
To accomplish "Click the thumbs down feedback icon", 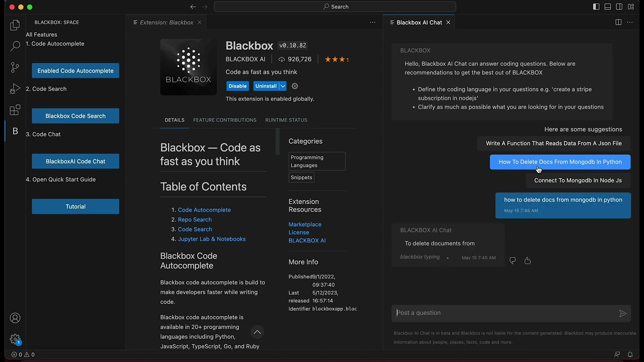I will point(512,260).
